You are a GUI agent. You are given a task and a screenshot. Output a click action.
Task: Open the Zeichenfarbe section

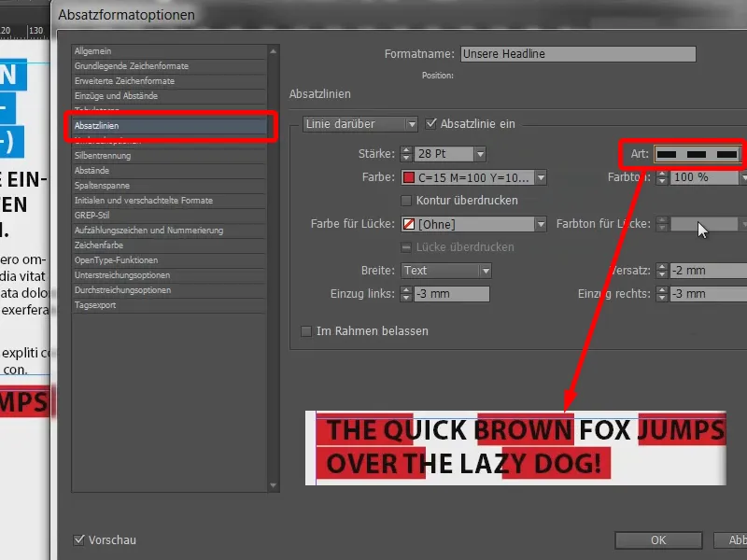tap(169, 245)
